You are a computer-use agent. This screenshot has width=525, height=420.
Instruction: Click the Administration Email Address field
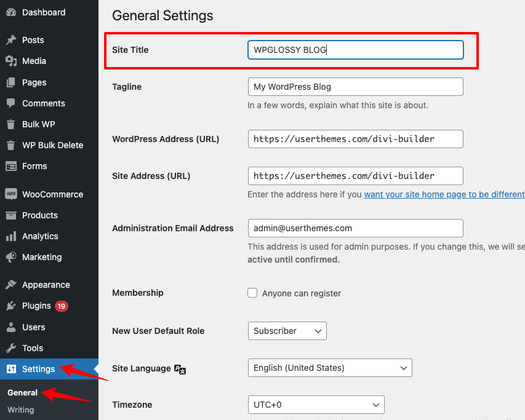pyautogui.click(x=356, y=228)
